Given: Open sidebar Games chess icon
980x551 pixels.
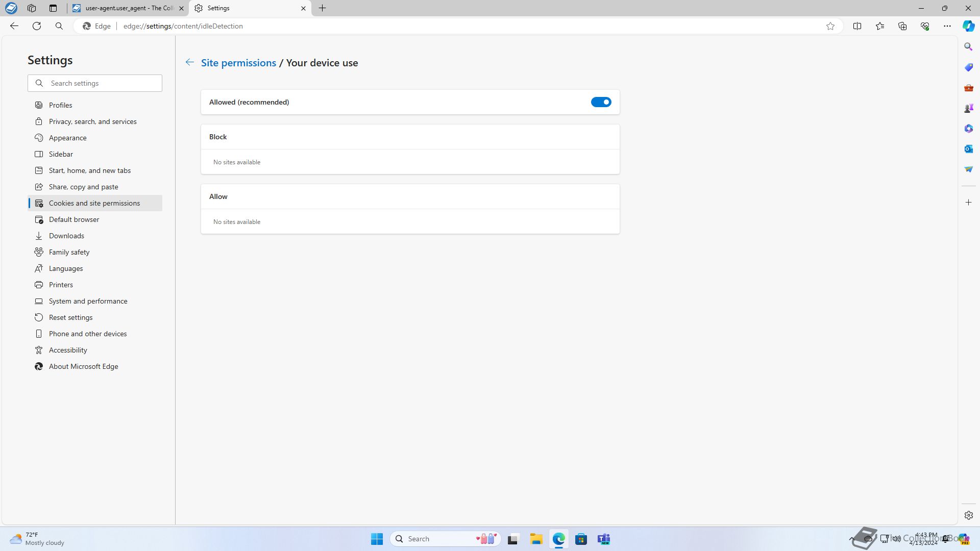Looking at the screenshot, I should [968, 108].
